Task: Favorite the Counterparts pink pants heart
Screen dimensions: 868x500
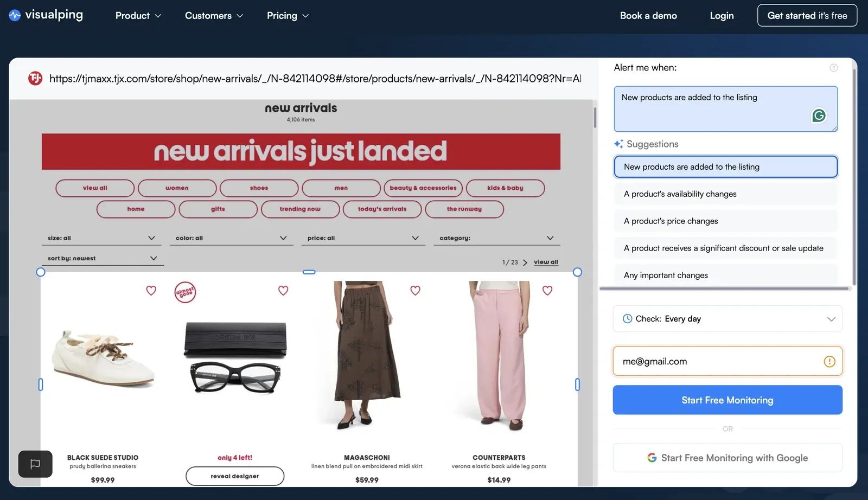Action: pos(547,291)
